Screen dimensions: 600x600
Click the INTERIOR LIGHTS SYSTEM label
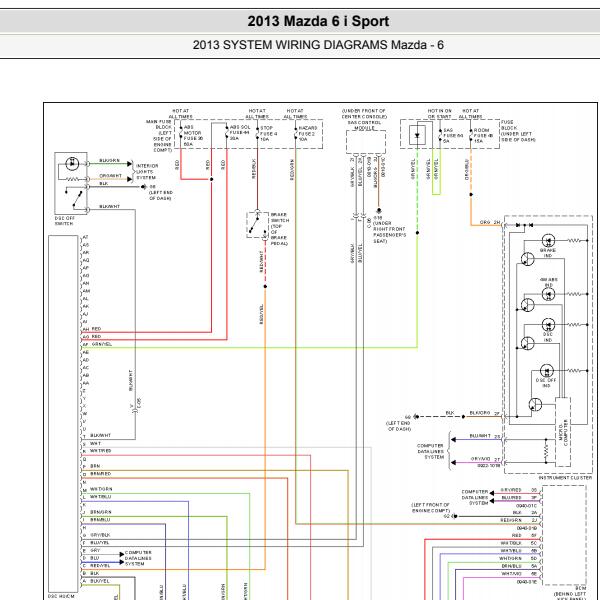point(147,172)
